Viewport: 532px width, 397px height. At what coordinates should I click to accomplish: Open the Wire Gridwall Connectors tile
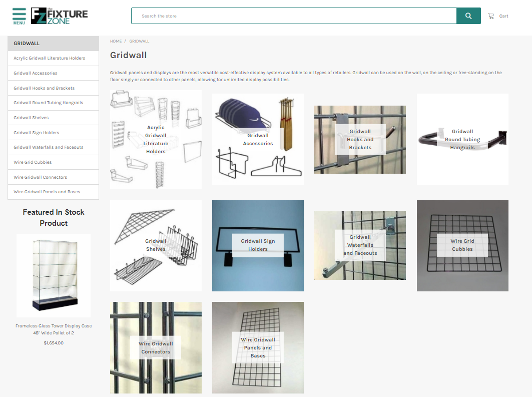(156, 347)
